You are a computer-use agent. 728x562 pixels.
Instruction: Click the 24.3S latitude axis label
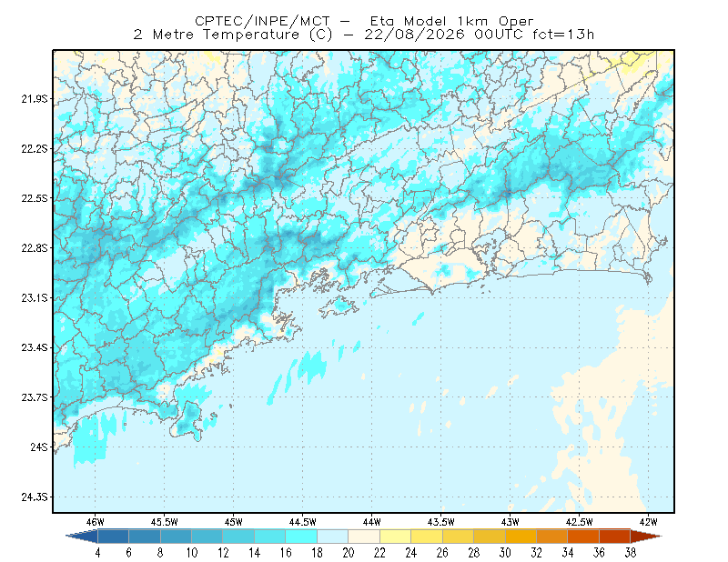click(35, 497)
